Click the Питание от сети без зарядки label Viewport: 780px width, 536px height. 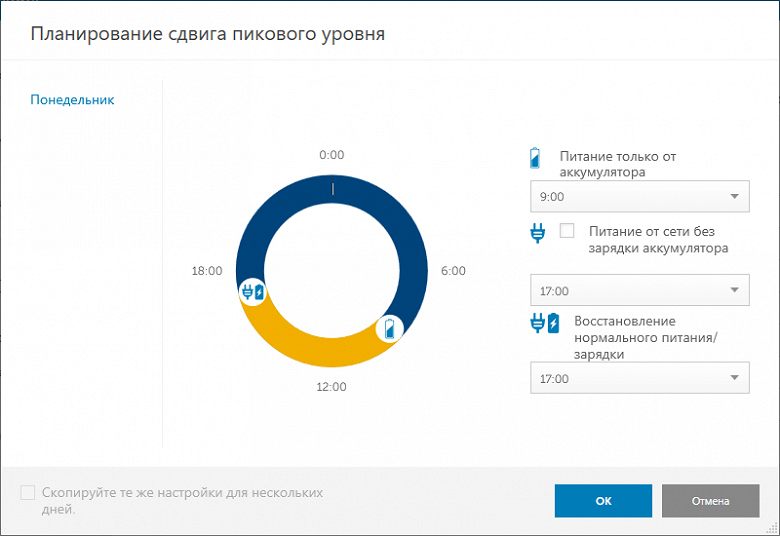pyautogui.click(x=658, y=239)
